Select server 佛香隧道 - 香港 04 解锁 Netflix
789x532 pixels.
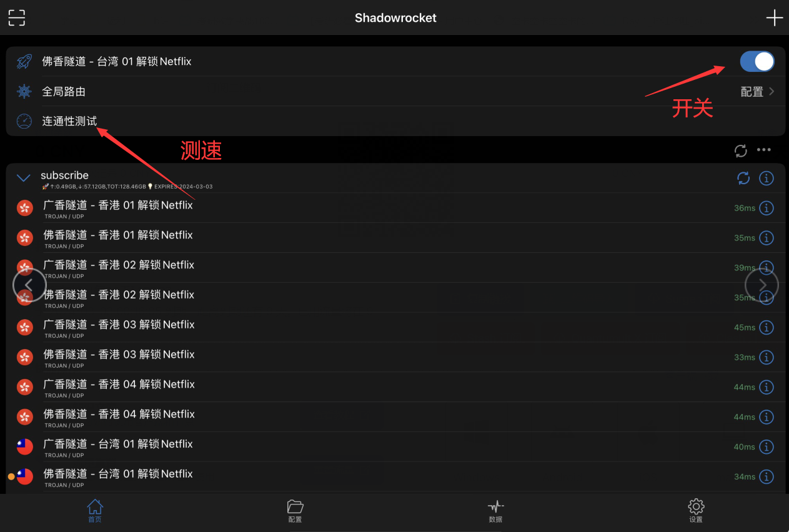click(395, 417)
